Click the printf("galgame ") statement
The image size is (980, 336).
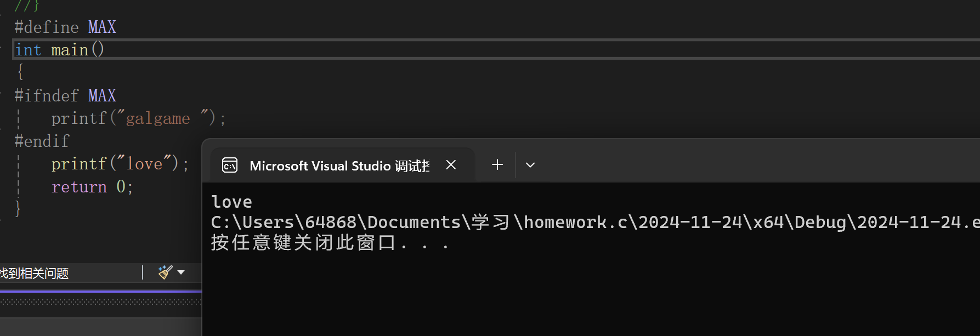click(139, 118)
